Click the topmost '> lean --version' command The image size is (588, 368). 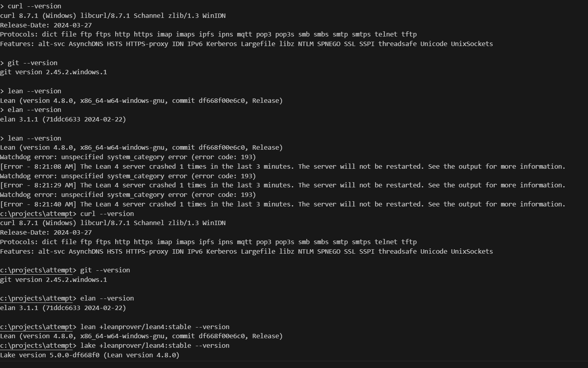31,91
